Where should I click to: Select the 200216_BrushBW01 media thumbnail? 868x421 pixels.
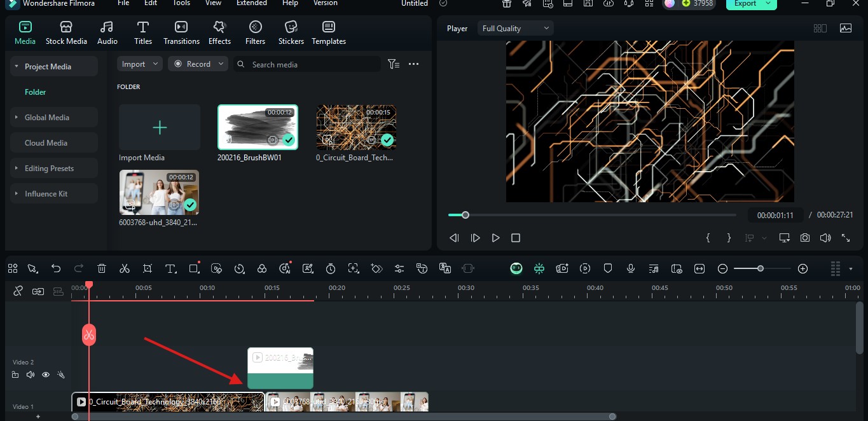(258, 127)
